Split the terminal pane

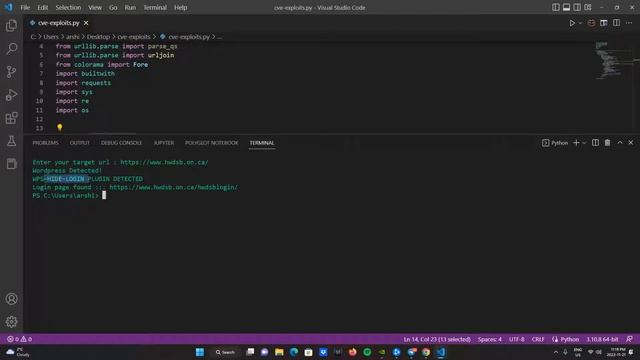596,142
